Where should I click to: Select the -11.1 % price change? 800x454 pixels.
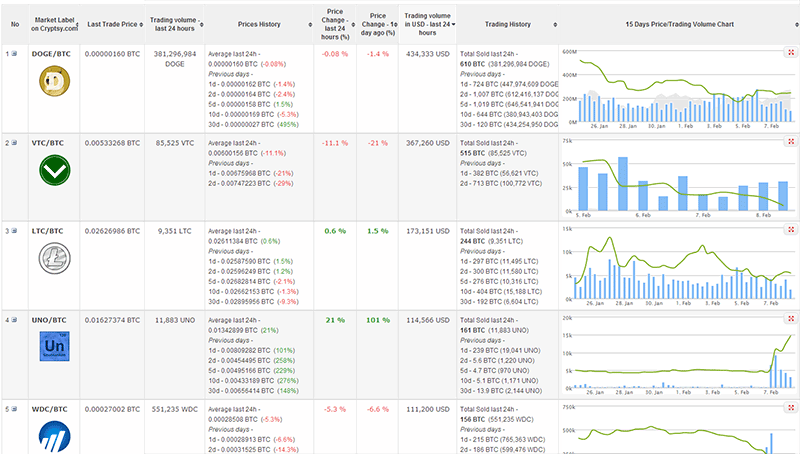pyautogui.click(x=335, y=143)
